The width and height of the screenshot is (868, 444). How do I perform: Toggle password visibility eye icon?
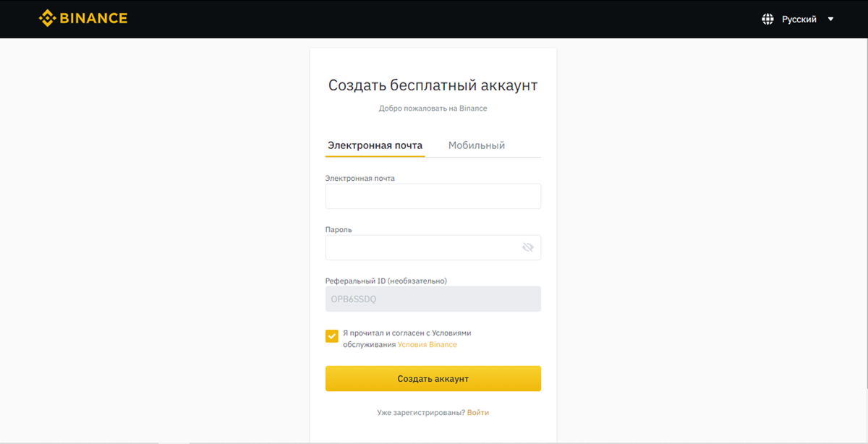pyautogui.click(x=527, y=247)
